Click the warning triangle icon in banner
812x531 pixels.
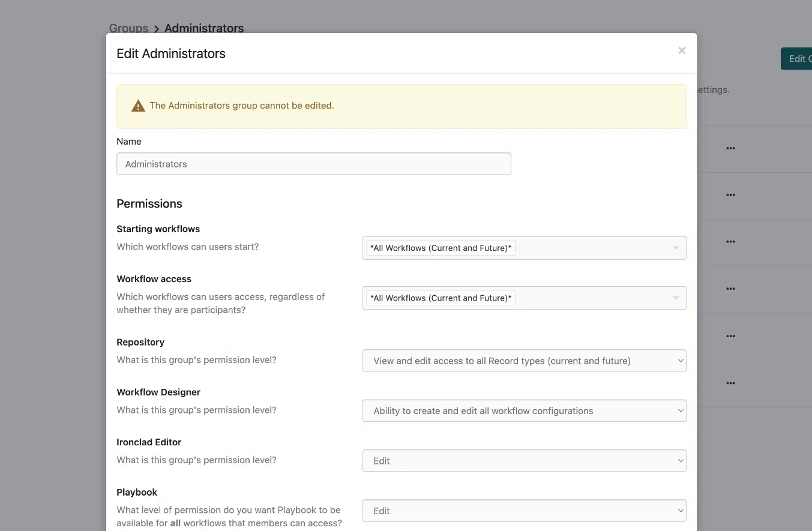pyautogui.click(x=138, y=106)
